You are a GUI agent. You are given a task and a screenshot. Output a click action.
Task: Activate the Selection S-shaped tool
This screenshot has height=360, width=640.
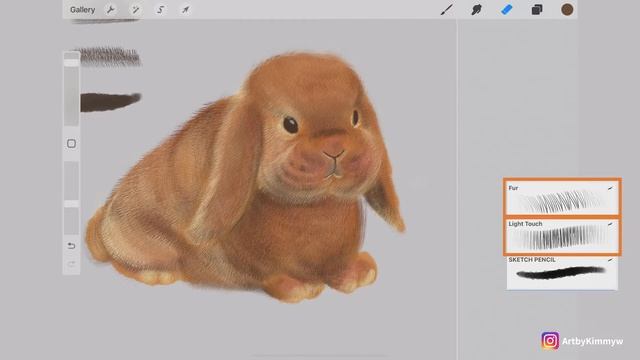pyautogui.click(x=160, y=10)
